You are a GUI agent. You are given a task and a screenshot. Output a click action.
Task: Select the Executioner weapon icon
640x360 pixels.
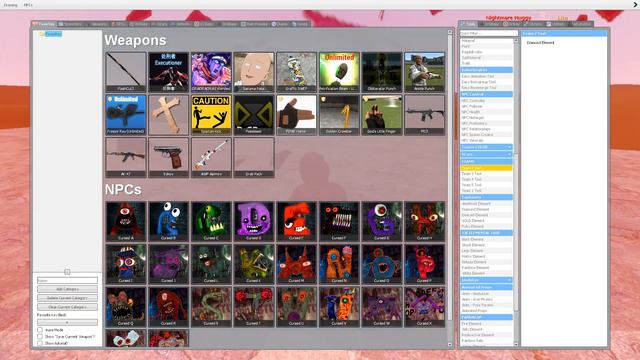coord(168,72)
